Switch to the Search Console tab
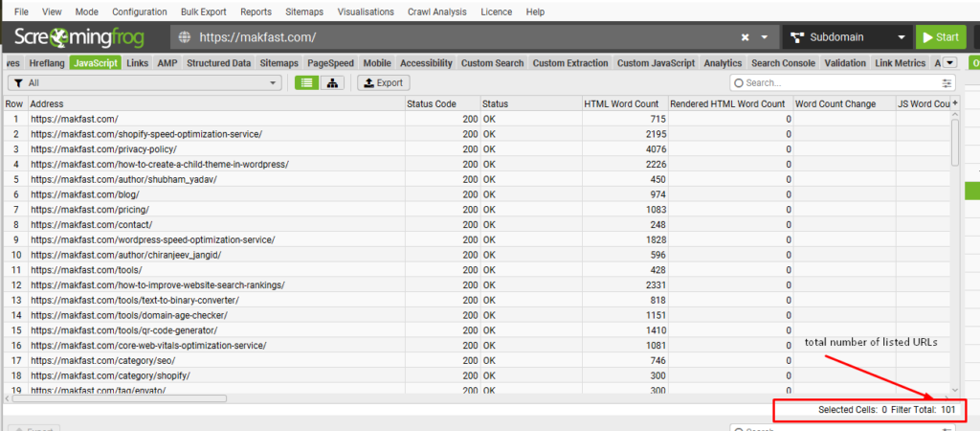 (783, 62)
